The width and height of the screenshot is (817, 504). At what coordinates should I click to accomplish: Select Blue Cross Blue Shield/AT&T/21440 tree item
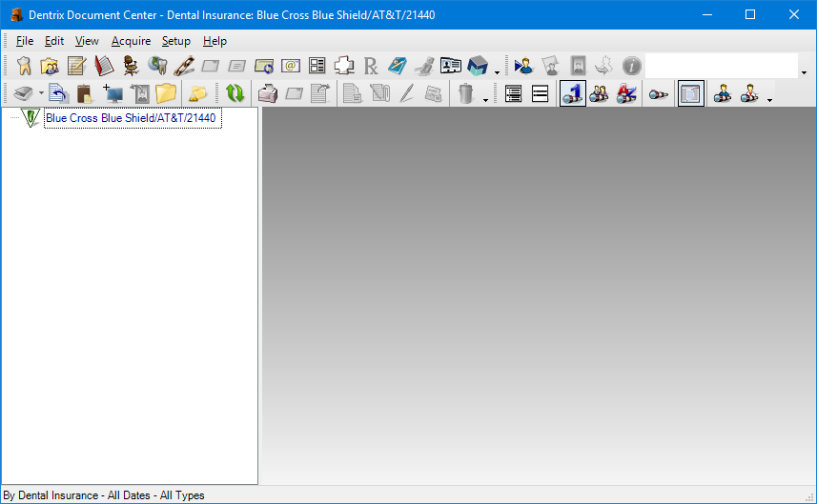point(132,118)
